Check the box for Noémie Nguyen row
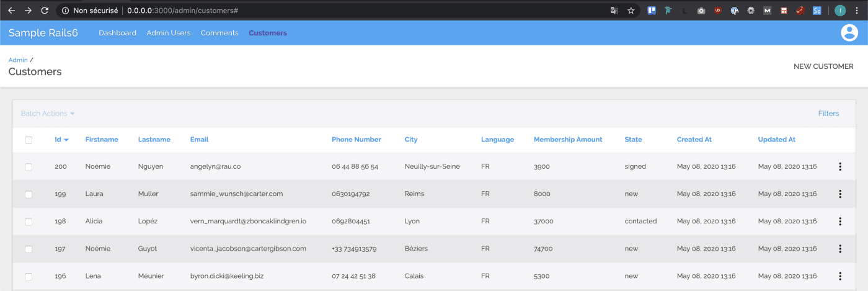Viewport: 868px width, 291px height. click(29, 167)
